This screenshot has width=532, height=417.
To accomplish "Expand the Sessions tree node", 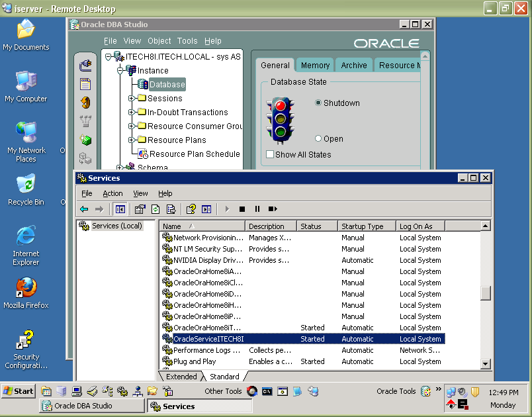I will pyautogui.click(x=132, y=99).
